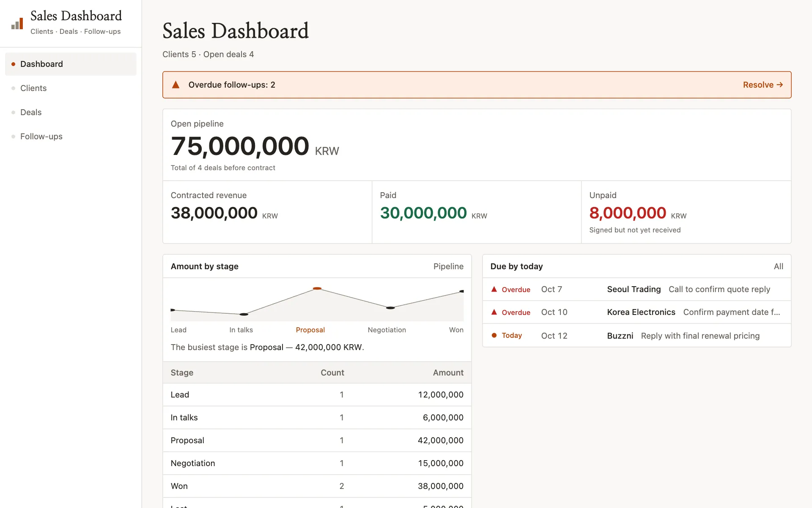Image resolution: width=812 pixels, height=508 pixels.
Task: Click the Oct 10 due date
Action: pyautogui.click(x=554, y=312)
